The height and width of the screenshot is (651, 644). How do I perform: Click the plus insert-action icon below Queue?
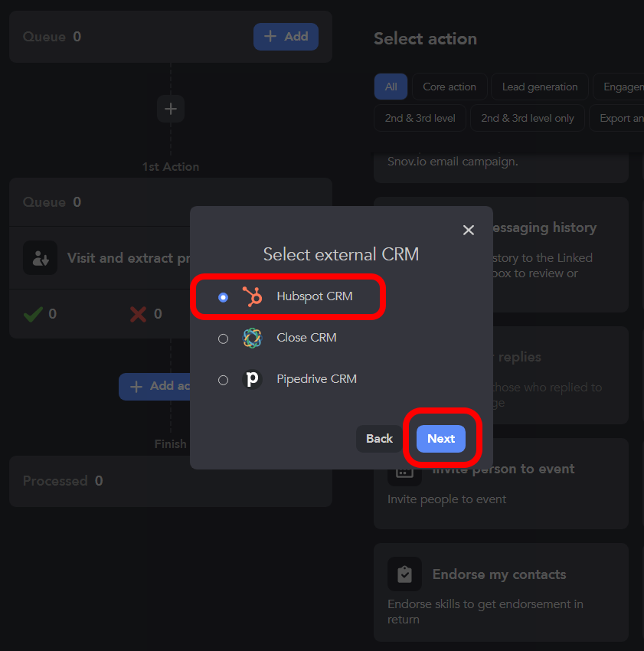click(x=171, y=109)
